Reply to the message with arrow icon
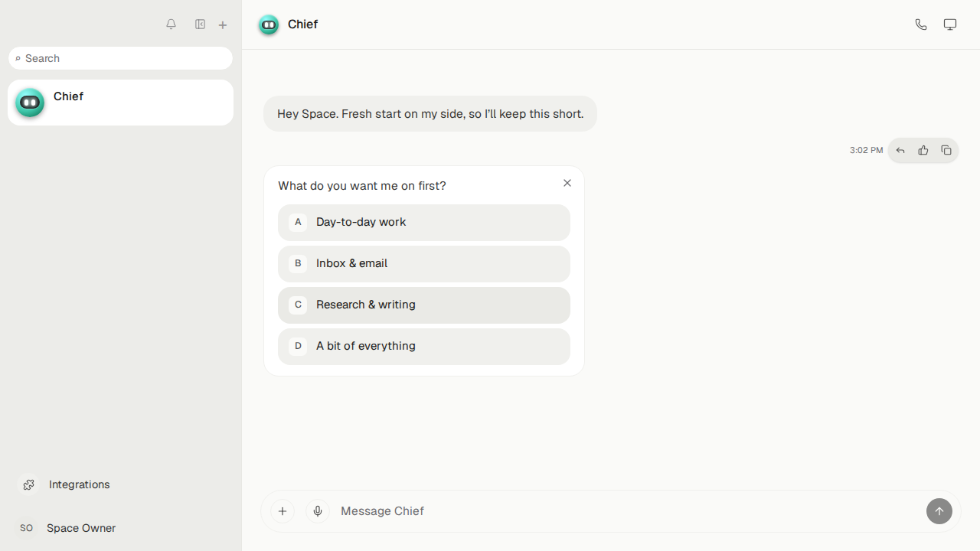The height and width of the screenshot is (551, 980). (900, 151)
